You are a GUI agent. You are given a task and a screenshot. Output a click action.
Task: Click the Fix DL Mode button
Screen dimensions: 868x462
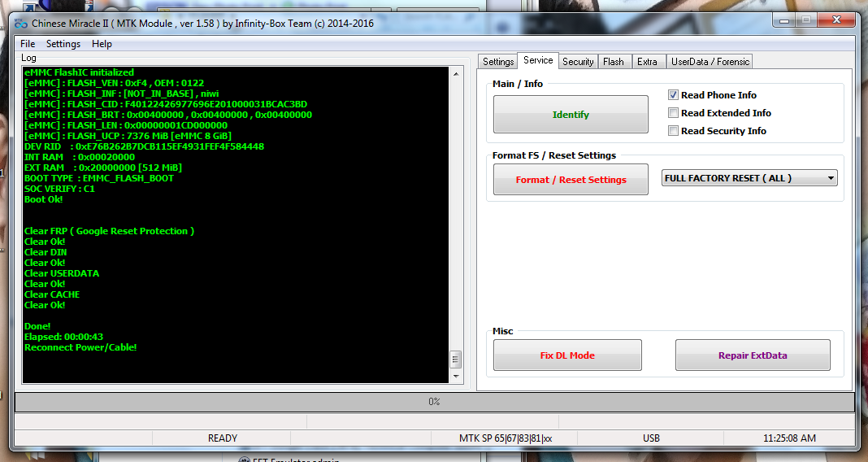[567, 355]
